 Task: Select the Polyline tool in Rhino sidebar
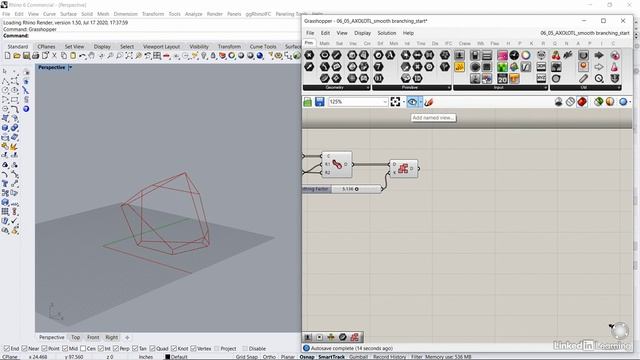(5, 81)
